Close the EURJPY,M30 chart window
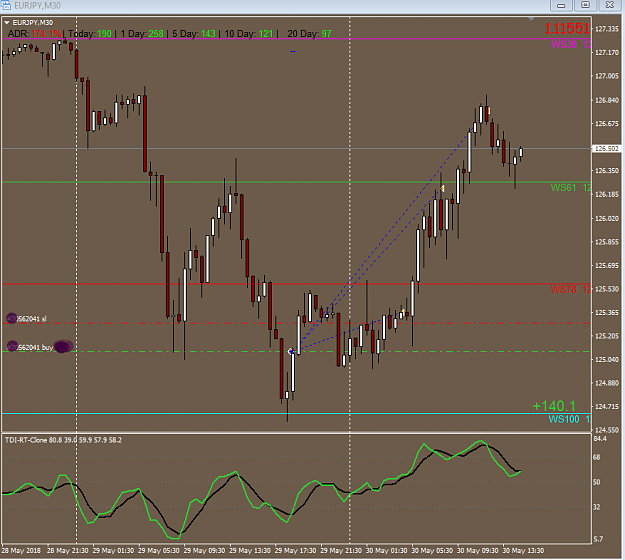The image size is (625, 560). coord(609,5)
